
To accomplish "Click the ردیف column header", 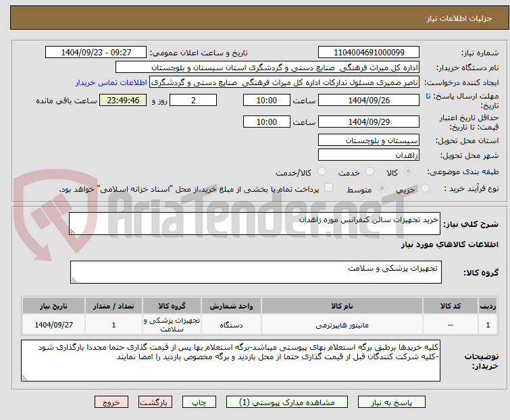I will point(488,306).
